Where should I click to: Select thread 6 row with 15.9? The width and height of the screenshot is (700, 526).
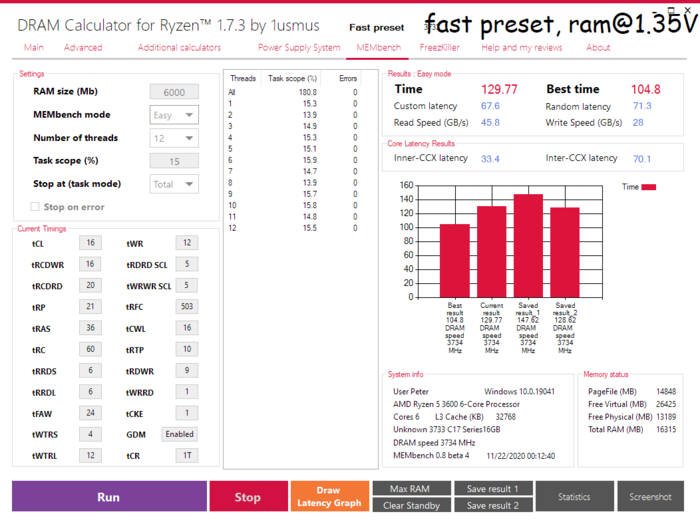(293, 160)
